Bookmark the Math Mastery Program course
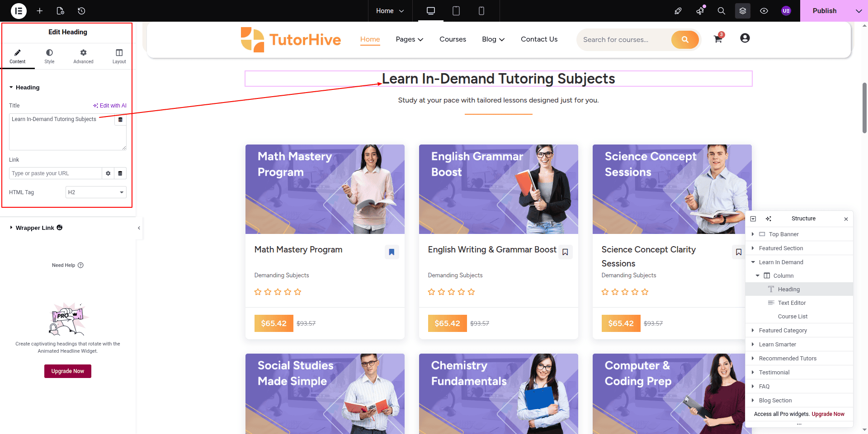868x434 pixels. tap(392, 252)
